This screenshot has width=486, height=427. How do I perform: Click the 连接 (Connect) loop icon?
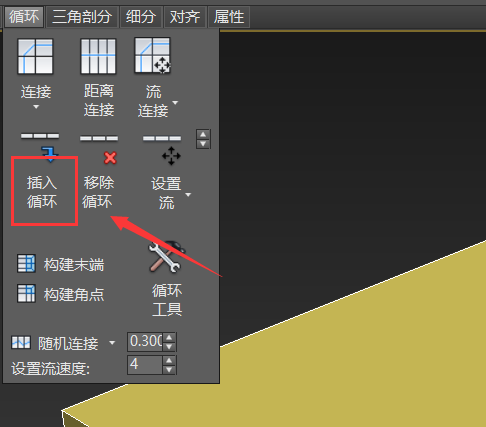coord(35,56)
